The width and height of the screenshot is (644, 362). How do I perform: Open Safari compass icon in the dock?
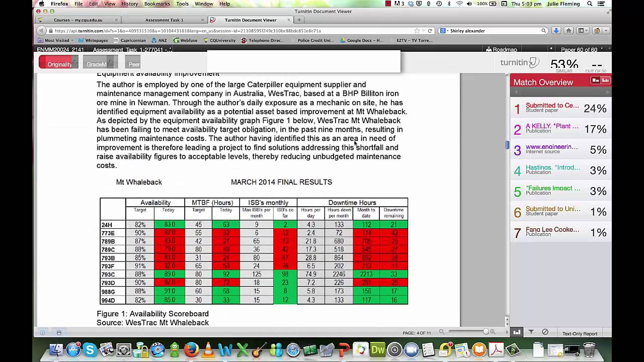[x=293, y=349]
